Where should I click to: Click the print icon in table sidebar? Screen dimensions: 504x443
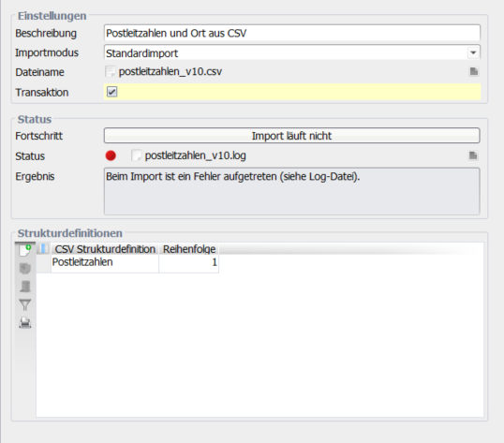pos(25,322)
